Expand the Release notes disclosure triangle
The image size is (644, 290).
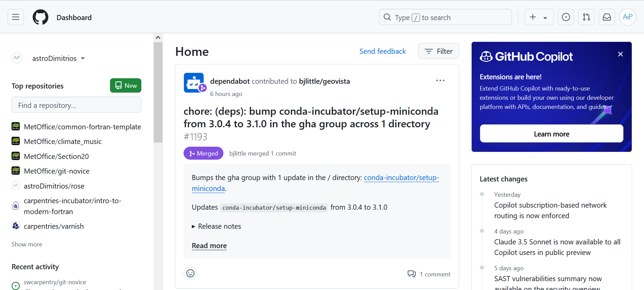[193, 226]
